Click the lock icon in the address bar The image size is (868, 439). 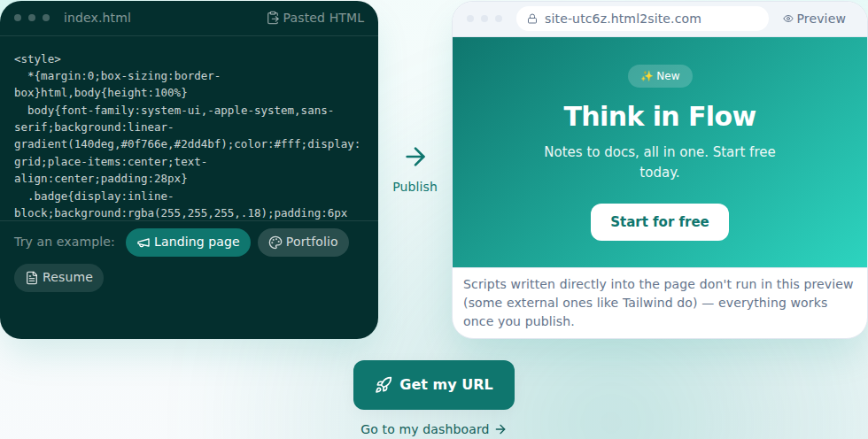[532, 19]
